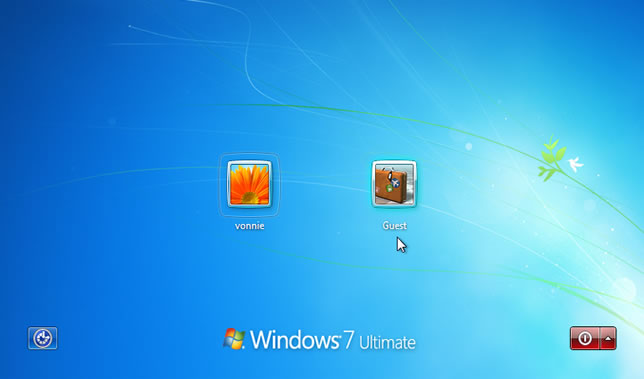Open the menu from the up-arrow beside power
This screenshot has width=644, height=379.
pyautogui.click(x=608, y=338)
